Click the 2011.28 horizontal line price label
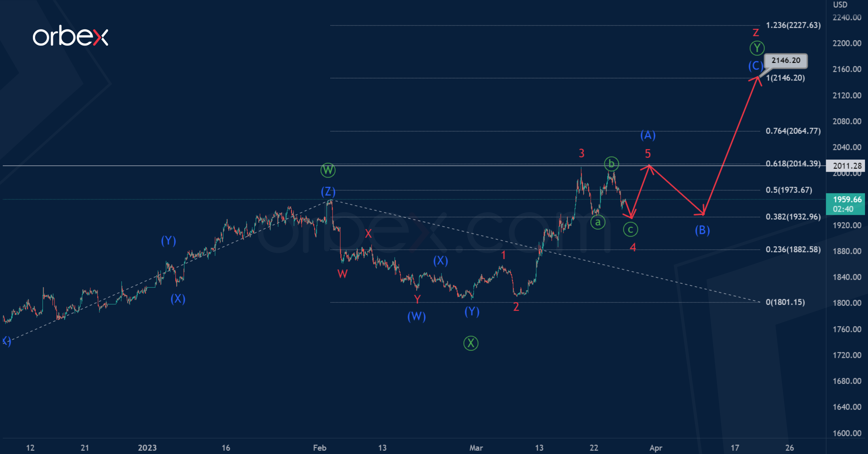The height and width of the screenshot is (454, 868). [x=846, y=166]
